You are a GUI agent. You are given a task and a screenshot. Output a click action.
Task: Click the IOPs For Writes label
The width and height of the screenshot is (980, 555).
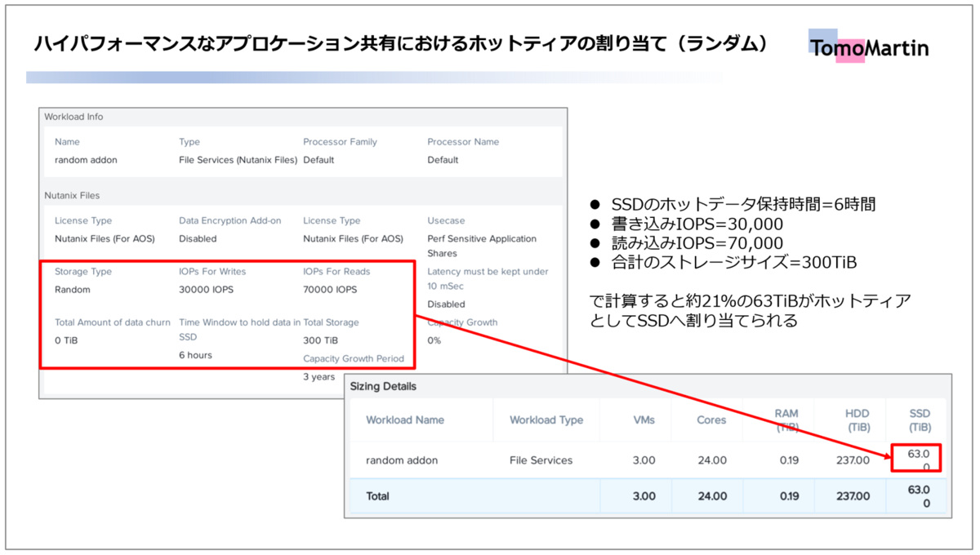(212, 272)
